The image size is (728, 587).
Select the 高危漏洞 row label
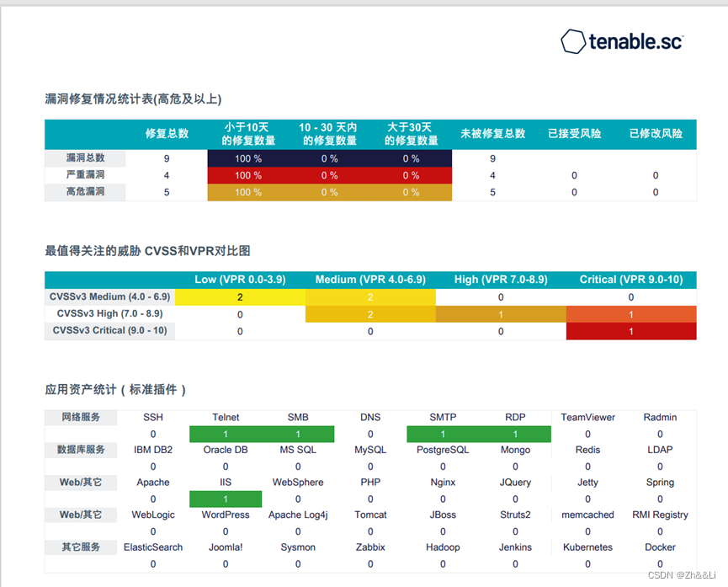(86, 191)
